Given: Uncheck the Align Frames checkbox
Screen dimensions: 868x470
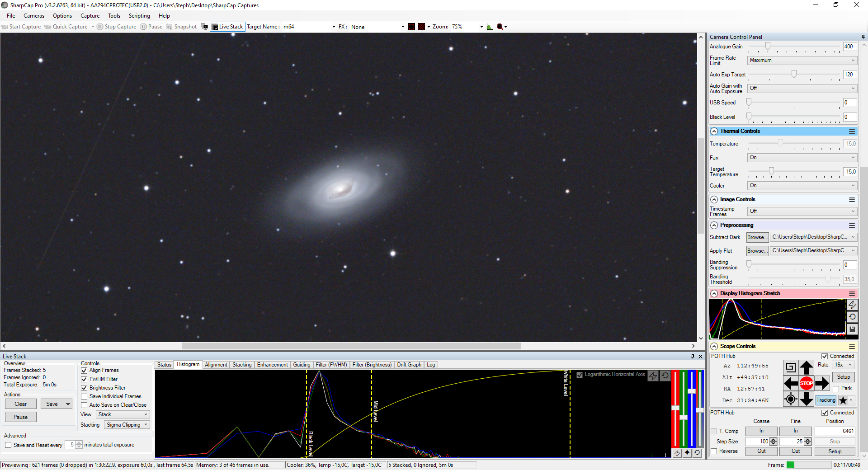Looking at the screenshot, I should click(84, 371).
